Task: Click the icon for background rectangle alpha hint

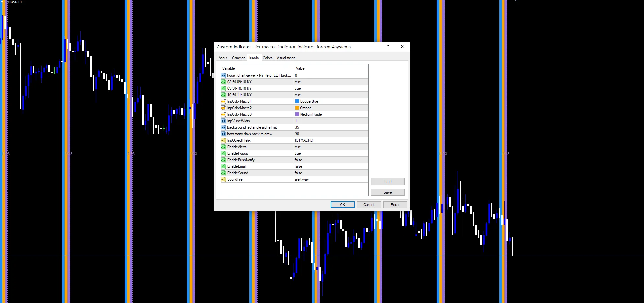Action: click(x=223, y=127)
